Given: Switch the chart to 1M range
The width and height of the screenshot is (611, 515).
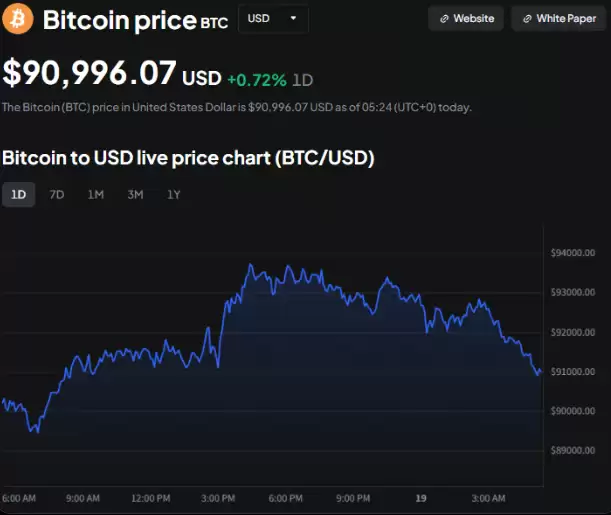Looking at the screenshot, I should (x=95, y=195).
